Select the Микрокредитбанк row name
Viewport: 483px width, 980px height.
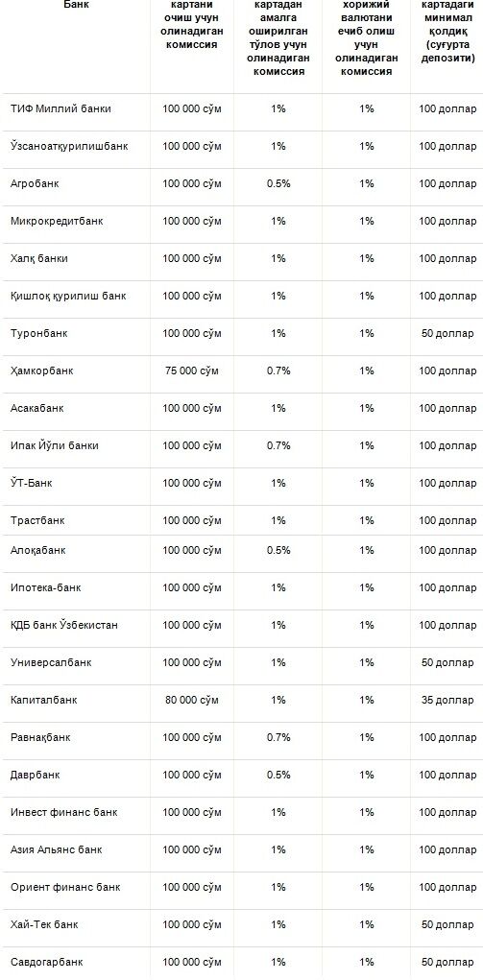coord(57,222)
